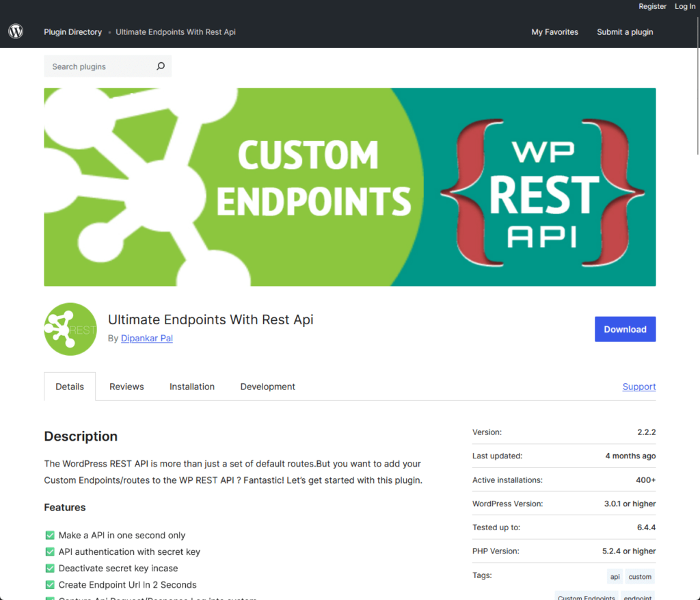Click the Register link
700x600 pixels.
652,6
